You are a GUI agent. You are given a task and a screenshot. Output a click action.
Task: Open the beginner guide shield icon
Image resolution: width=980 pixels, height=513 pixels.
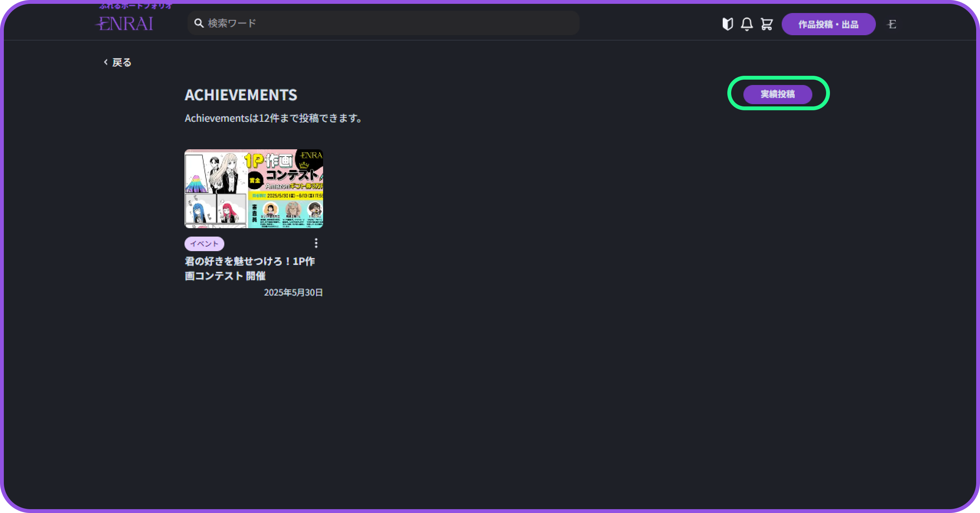[727, 24]
